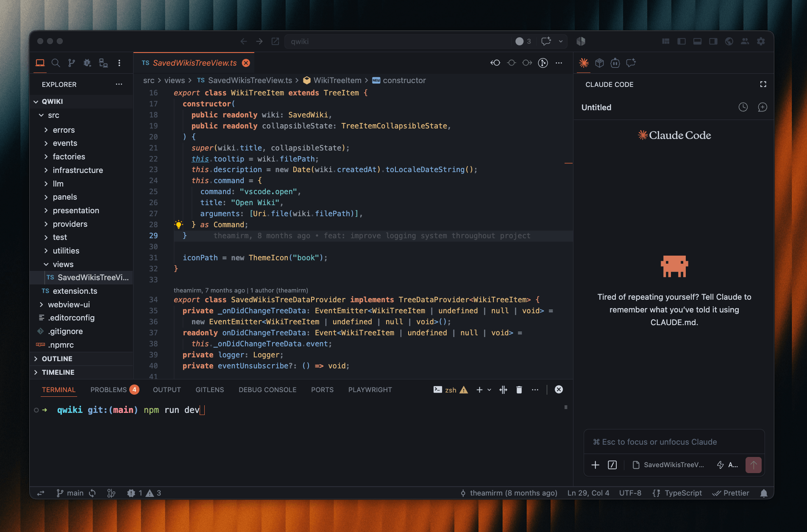Click the main branch in status bar
Viewport: 807px width, 532px height.
pos(70,493)
